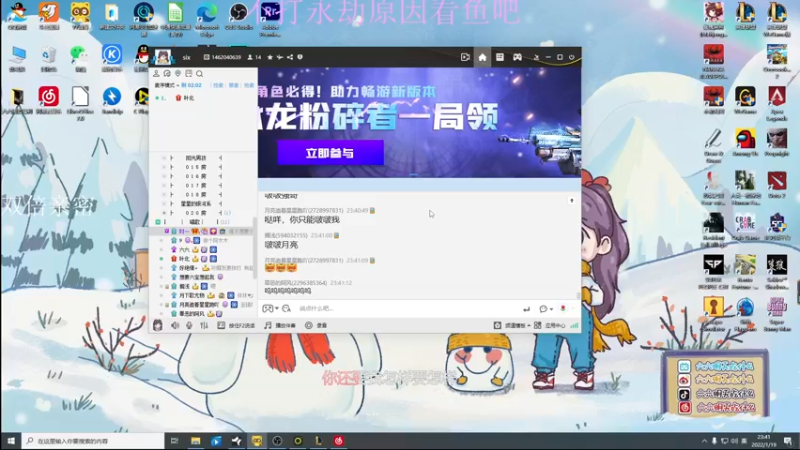Open the taskbar clock showing 23:41
Image resolution: width=800 pixels, height=450 pixels.
(x=764, y=440)
